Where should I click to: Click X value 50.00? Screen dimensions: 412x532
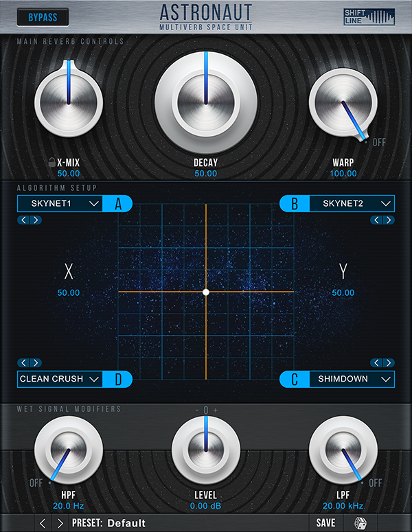click(x=69, y=293)
